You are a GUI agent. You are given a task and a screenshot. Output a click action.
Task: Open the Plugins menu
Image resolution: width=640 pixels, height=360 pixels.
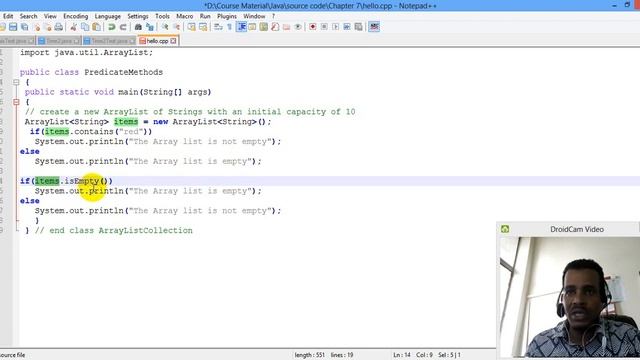coord(227,16)
